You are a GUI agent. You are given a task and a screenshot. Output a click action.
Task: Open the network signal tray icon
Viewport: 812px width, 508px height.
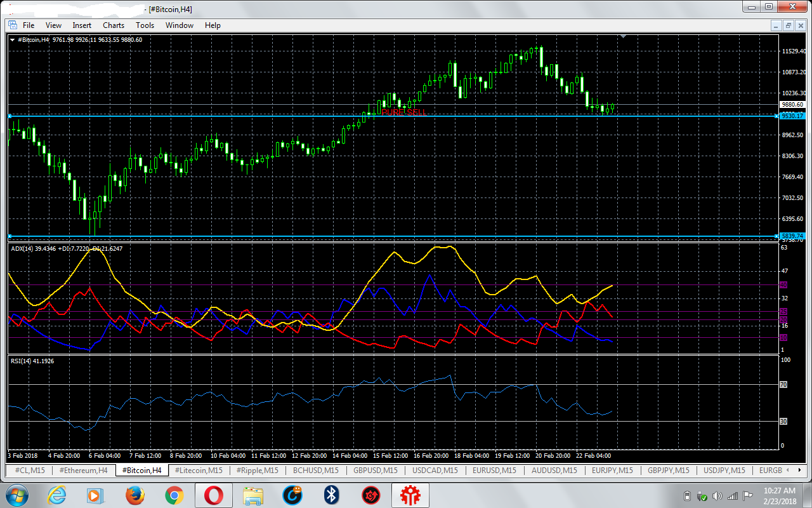pyautogui.click(x=733, y=496)
